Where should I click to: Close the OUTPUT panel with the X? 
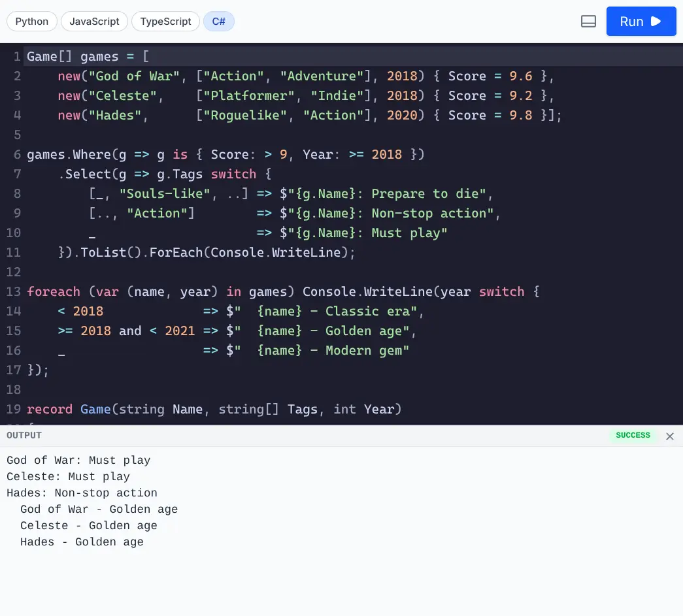point(669,436)
